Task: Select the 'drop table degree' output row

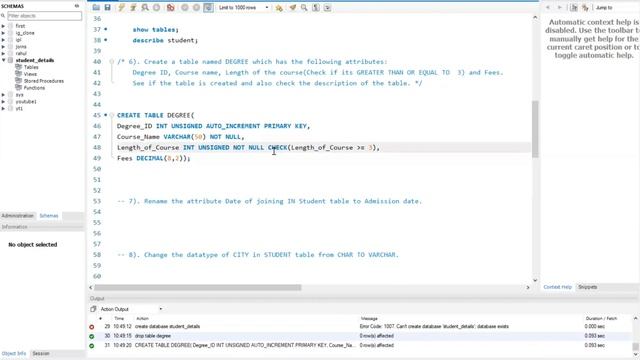Action: pos(361,336)
